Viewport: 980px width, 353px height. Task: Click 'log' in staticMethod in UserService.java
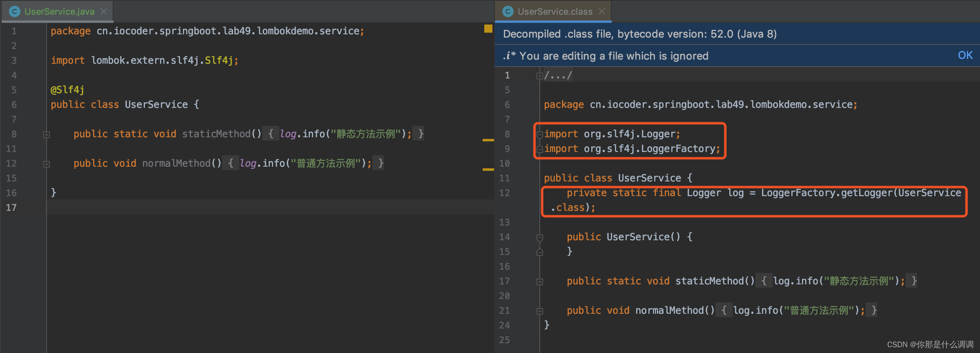(288, 134)
